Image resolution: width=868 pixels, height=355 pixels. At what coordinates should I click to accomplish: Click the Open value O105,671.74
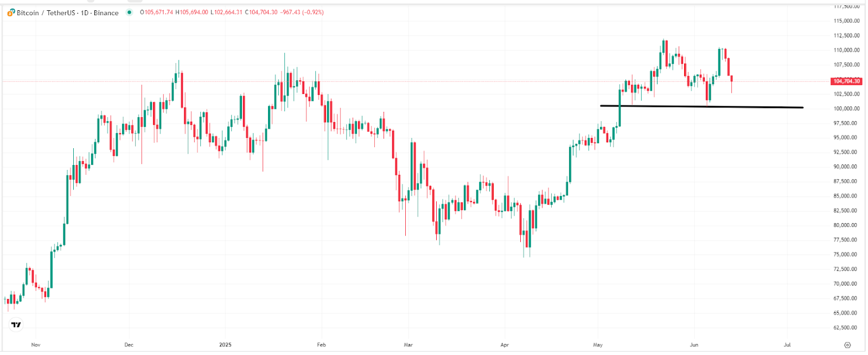156,12
